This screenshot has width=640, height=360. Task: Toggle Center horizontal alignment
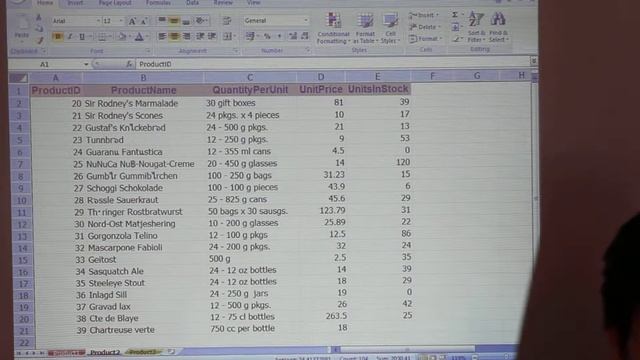click(174, 36)
